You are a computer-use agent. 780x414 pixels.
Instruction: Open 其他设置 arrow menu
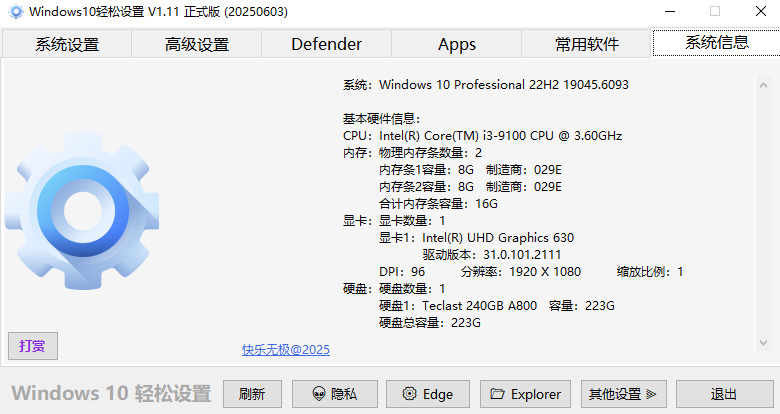[x=624, y=394]
